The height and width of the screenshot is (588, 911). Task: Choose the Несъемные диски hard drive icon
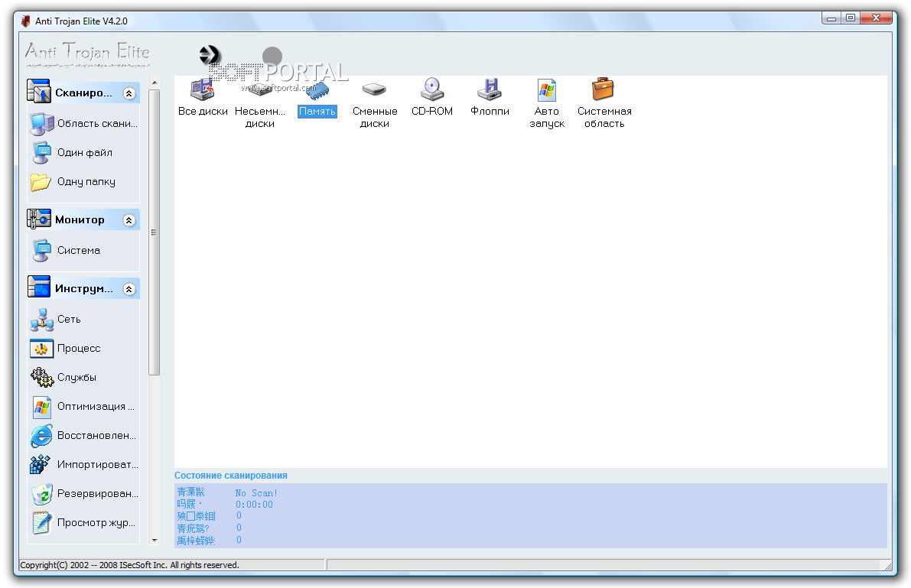[259, 90]
